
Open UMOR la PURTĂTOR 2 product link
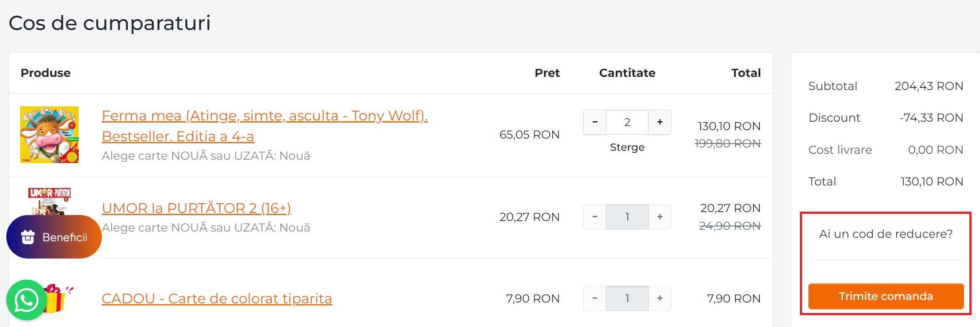197,208
